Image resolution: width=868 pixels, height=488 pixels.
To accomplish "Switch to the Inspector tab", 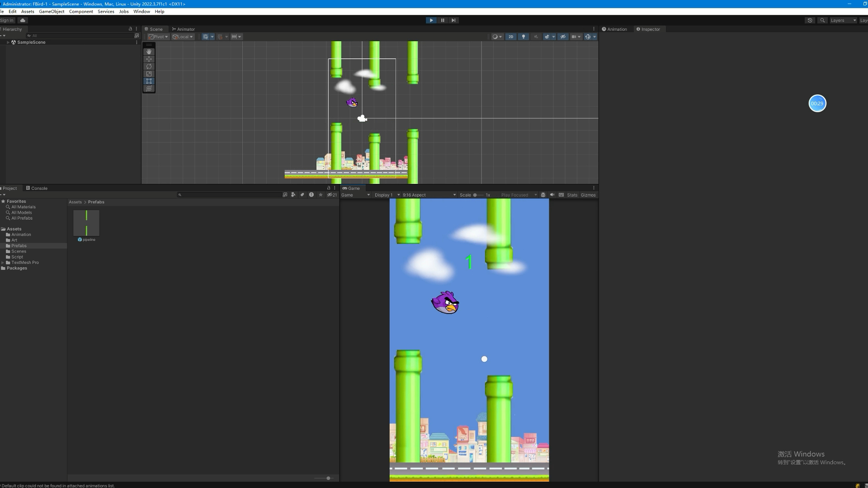I will (x=648, y=29).
